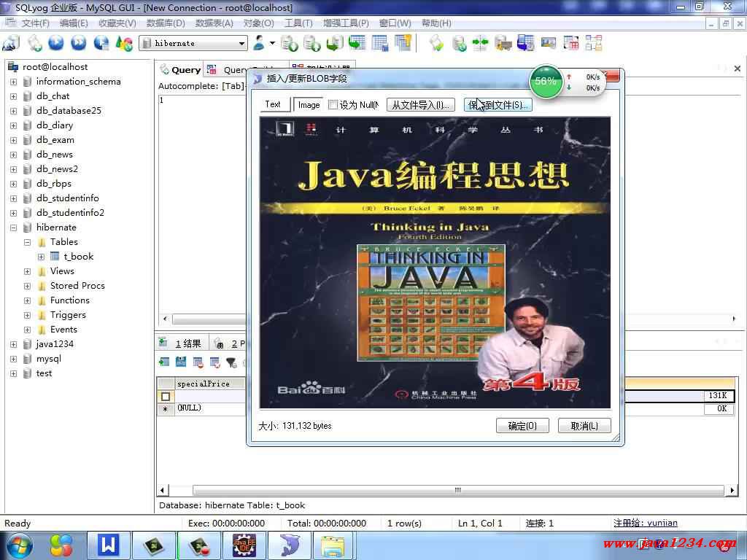747x560 pixels.
Task: Open the user manager person icon
Action: pyautogui.click(x=259, y=43)
